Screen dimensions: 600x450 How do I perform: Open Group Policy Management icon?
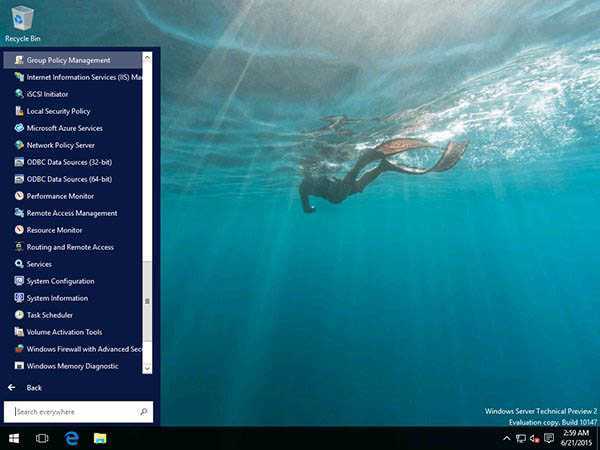click(19, 60)
